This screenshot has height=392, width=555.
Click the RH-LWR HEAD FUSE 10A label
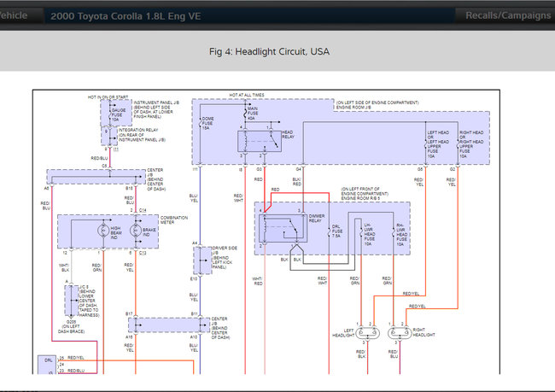click(401, 234)
